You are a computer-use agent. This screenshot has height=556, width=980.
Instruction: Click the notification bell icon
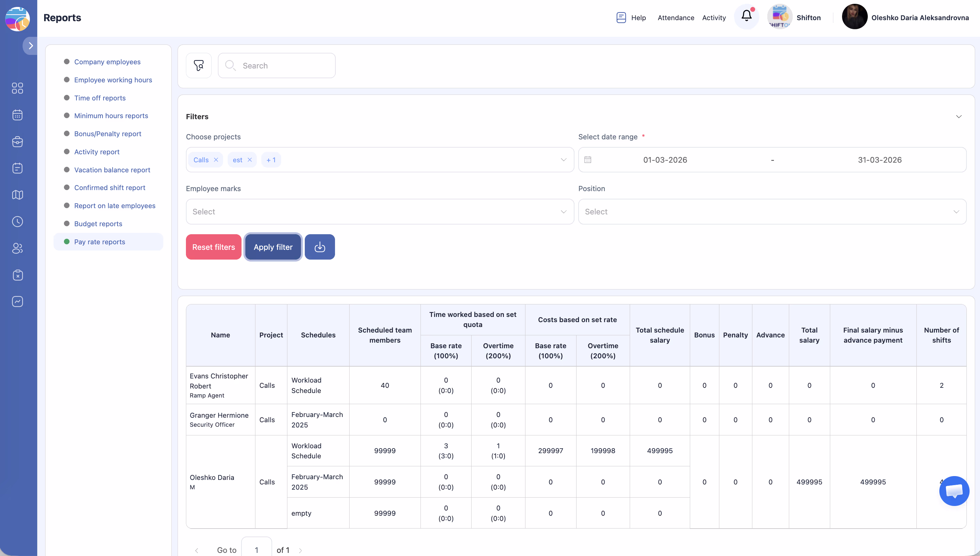pyautogui.click(x=746, y=16)
